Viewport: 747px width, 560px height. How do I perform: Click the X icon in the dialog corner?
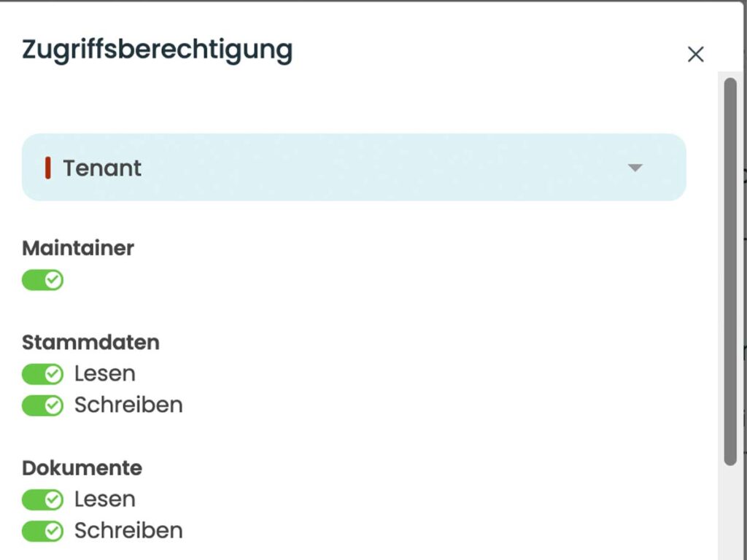click(x=695, y=54)
